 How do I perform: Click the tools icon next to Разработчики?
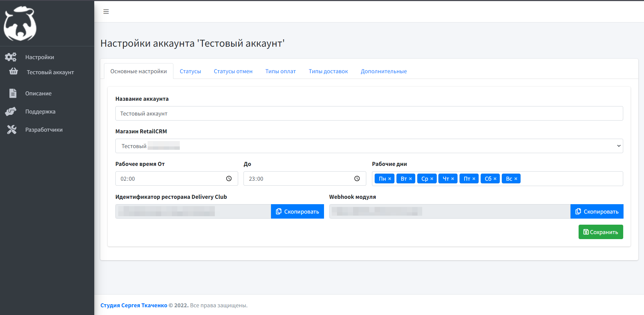pyautogui.click(x=12, y=130)
